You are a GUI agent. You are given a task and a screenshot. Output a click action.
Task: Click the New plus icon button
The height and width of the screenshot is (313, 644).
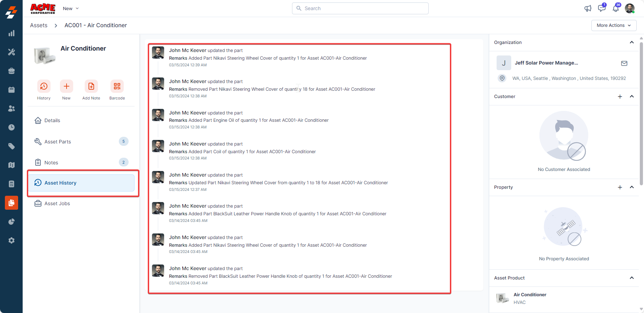pos(66,86)
